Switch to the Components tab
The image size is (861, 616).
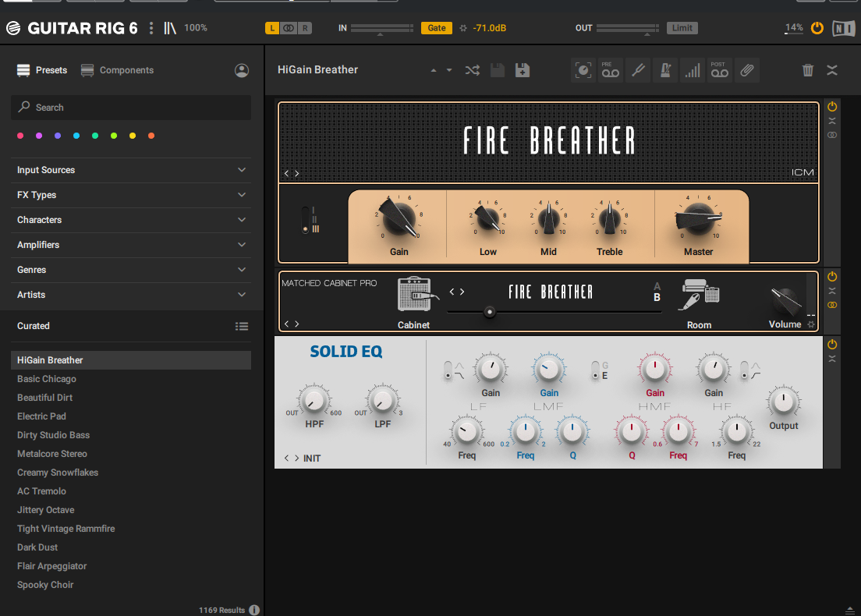(118, 70)
